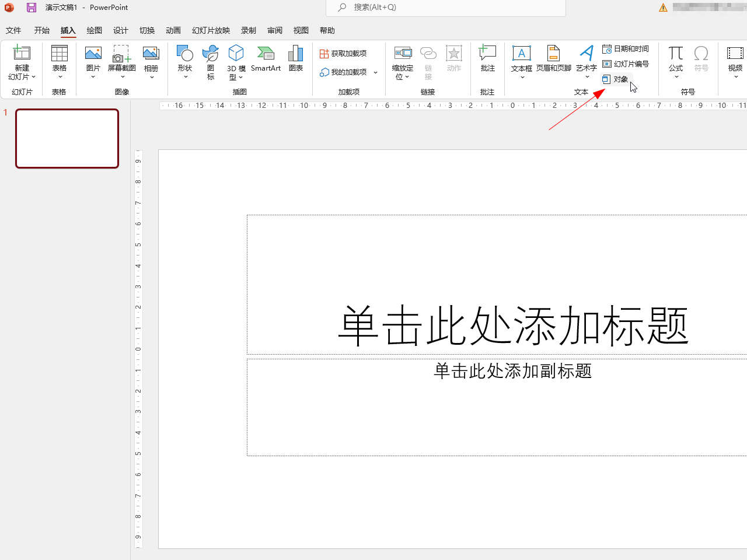Expand the Shapes (形状) dropdown arrow
Viewport: 747px width, 560px height.
(185, 77)
